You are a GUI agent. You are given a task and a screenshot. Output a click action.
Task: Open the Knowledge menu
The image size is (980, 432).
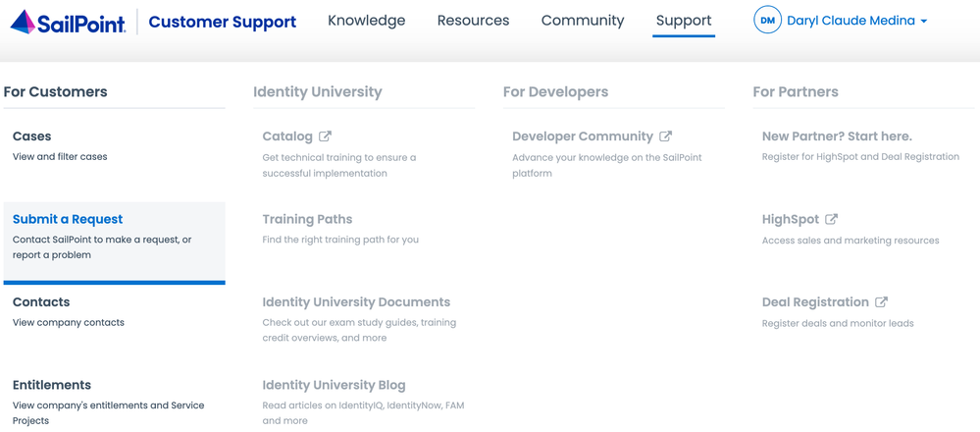click(366, 21)
